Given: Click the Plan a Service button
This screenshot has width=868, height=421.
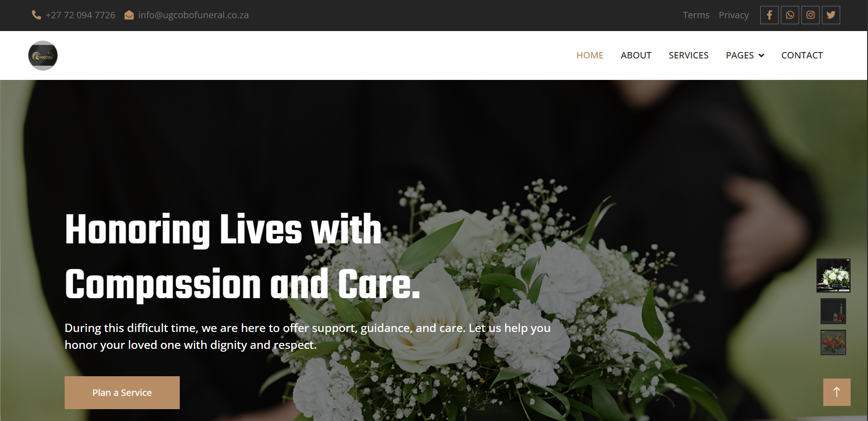Looking at the screenshot, I should [122, 393].
